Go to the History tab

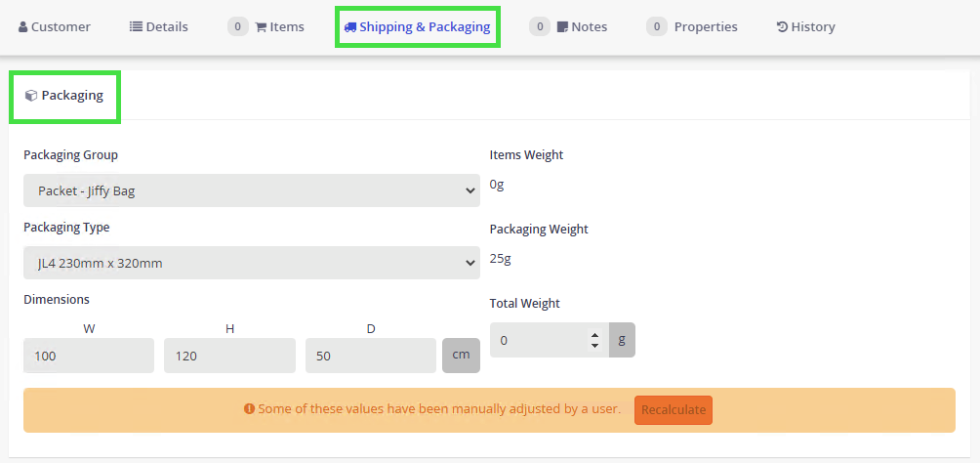pos(812,27)
